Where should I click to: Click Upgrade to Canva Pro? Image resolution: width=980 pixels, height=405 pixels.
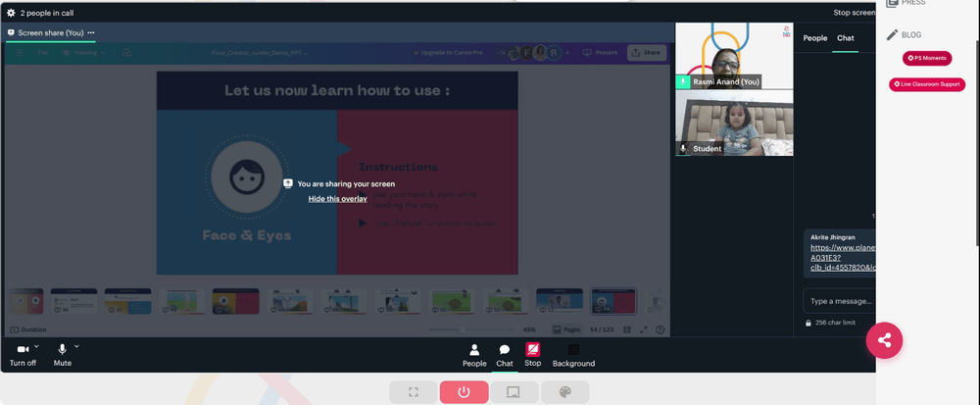448,53
